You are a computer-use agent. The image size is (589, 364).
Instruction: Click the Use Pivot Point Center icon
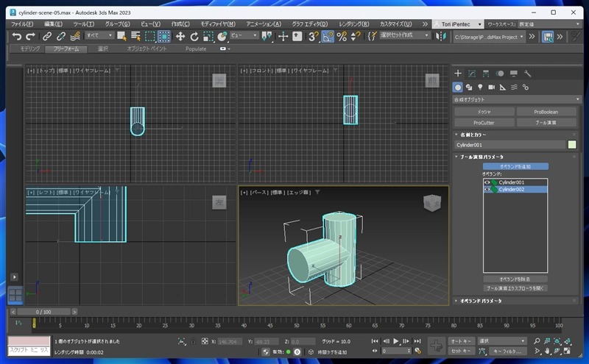click(x=267, y=37)
